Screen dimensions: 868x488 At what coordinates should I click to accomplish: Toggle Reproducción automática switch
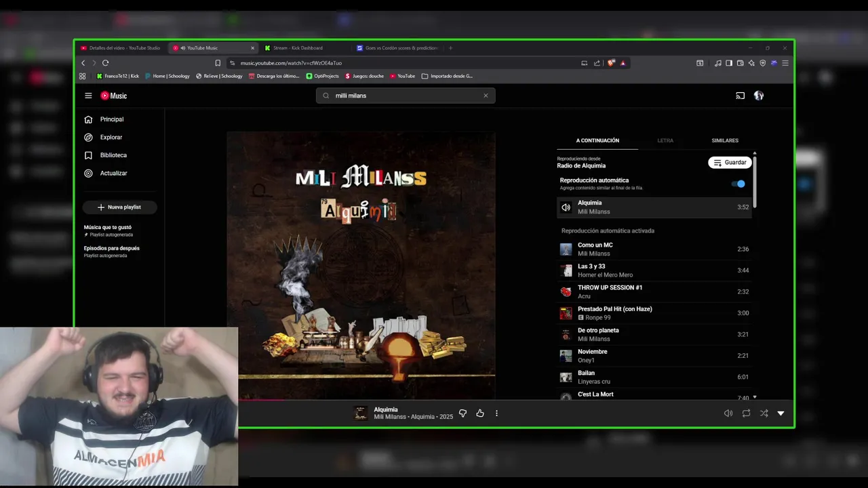[738, 184]
